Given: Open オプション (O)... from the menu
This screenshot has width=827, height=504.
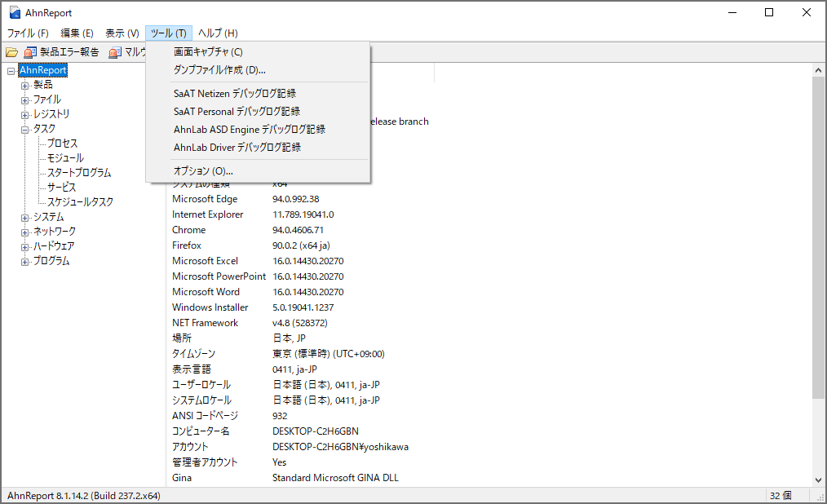Looking at the screenshot, I should (258, 170).
